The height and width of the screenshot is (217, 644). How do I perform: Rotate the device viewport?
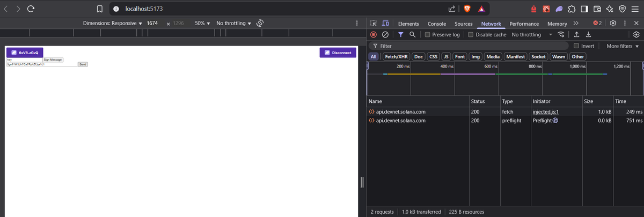260,24
